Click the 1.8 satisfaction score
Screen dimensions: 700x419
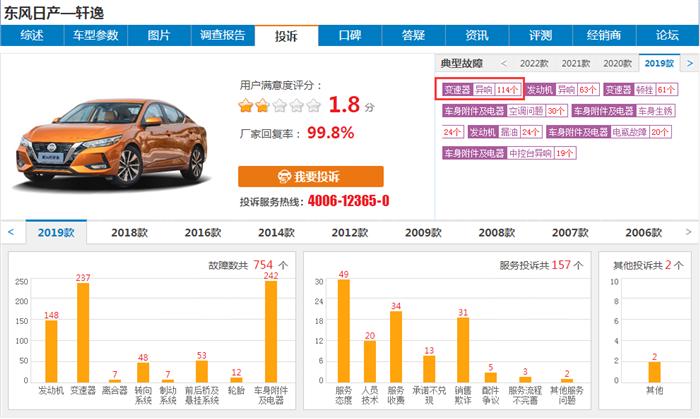(344, 104)
